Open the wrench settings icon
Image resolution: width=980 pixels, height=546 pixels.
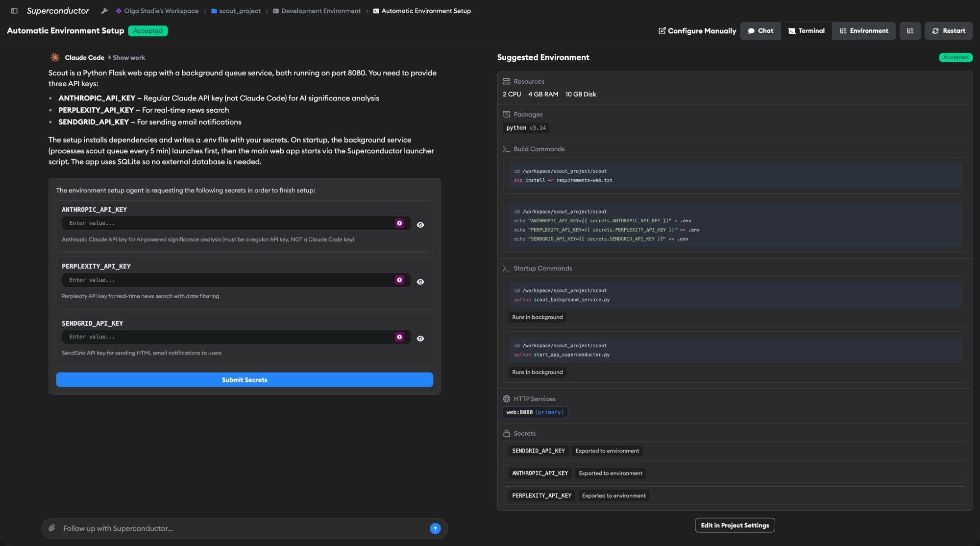click(x=104, y=11)
